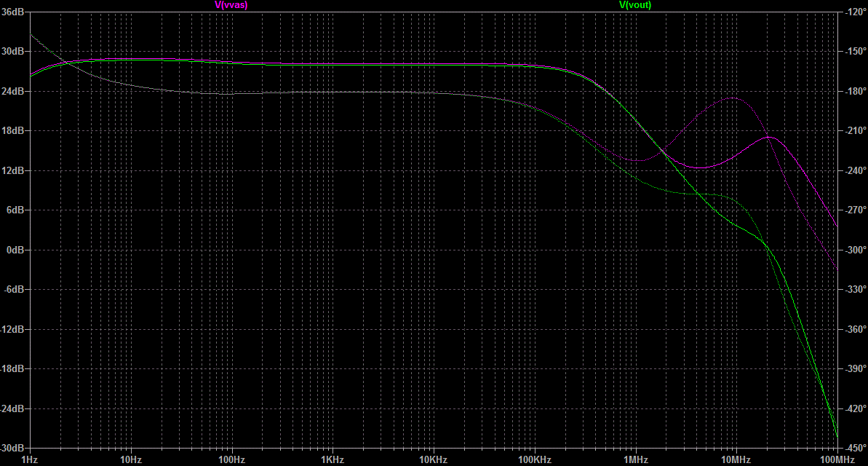
Task: Click the -24dB left axis label
Action: coord(12,408)
